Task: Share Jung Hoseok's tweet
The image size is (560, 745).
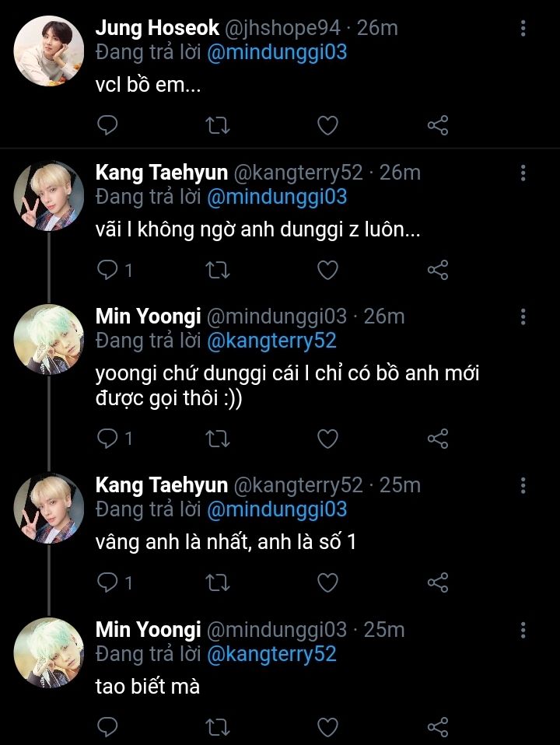Action: coord(438,124)
